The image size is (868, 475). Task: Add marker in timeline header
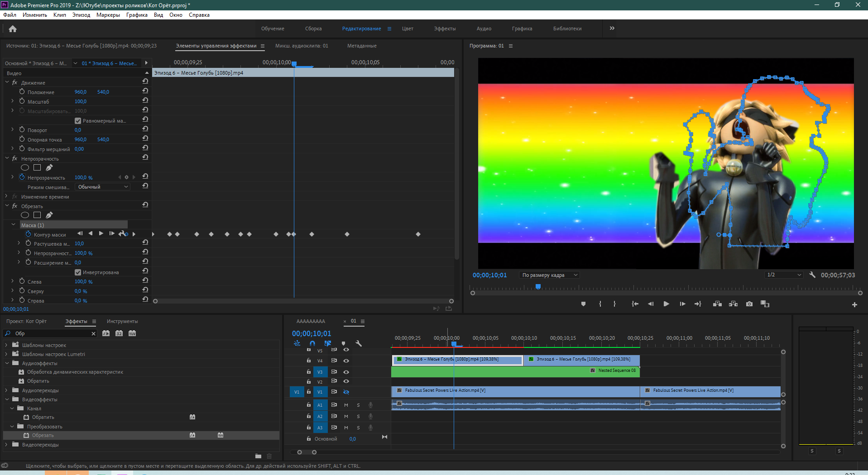(343, 343)
